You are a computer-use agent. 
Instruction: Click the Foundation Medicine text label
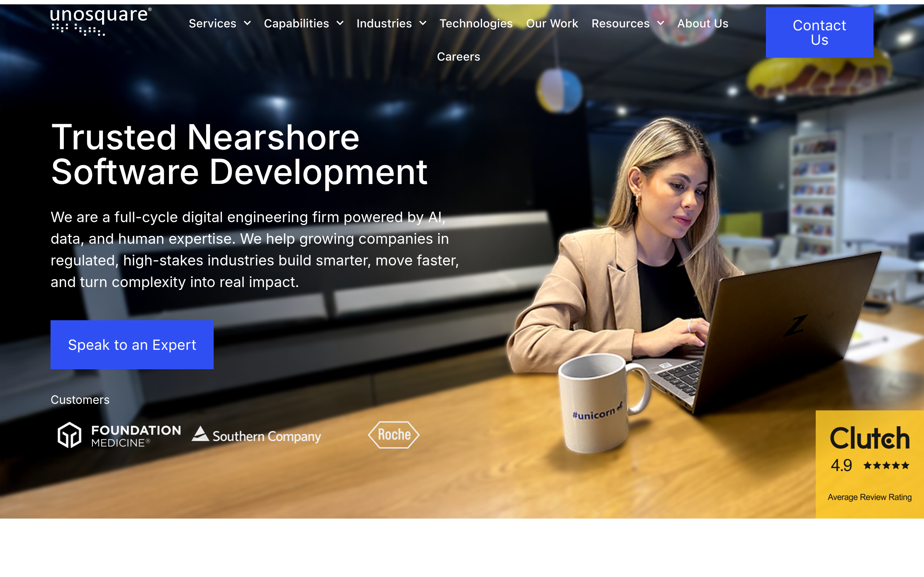[136, 436]
